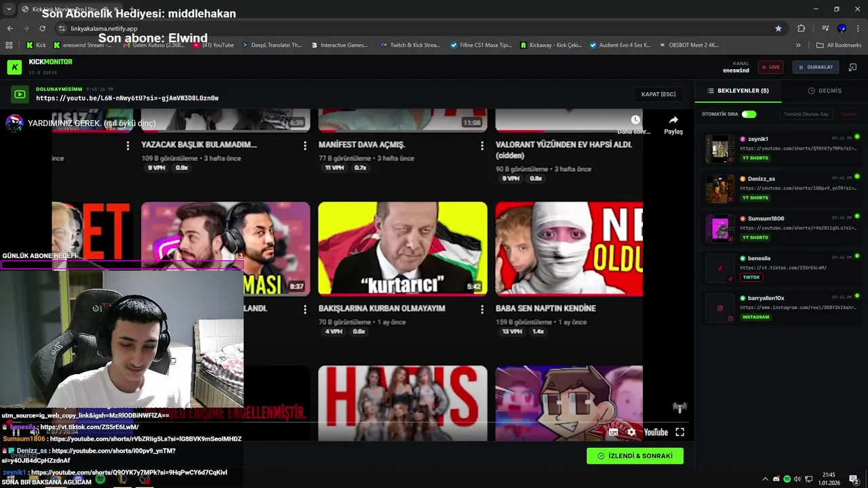This screenshot has width=868, height=488.
Task: Go back in the browser
Action: [9, 28]
